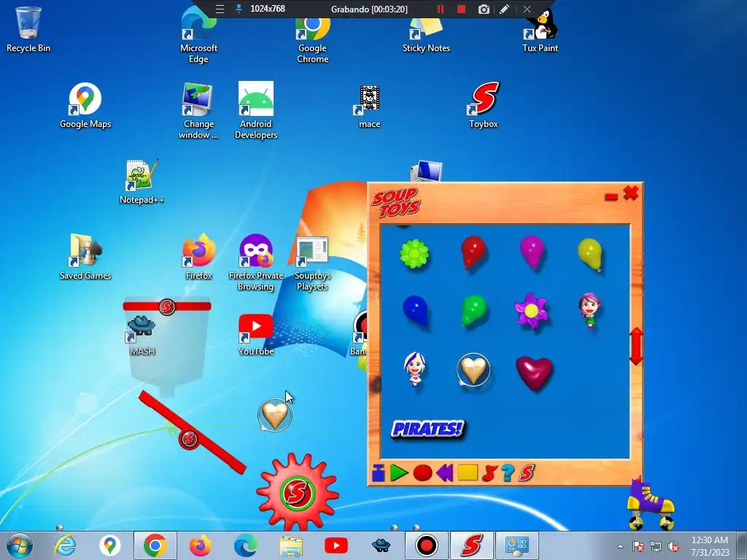Screen dimensions: 747x560
Task: Pause the screen recording
Action: (441, 9)
